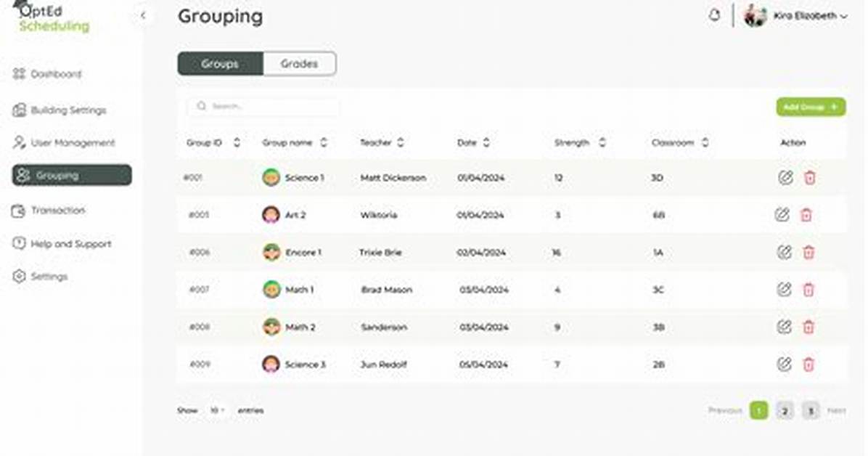
Task: Edit the Science 1 group
Action: [785, 177]
